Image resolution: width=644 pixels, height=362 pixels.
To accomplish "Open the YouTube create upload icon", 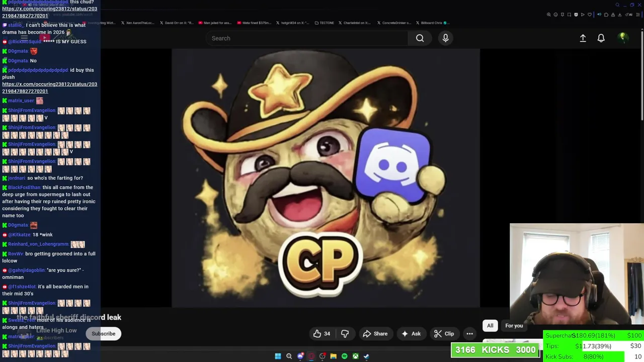I will coord(583,38).
